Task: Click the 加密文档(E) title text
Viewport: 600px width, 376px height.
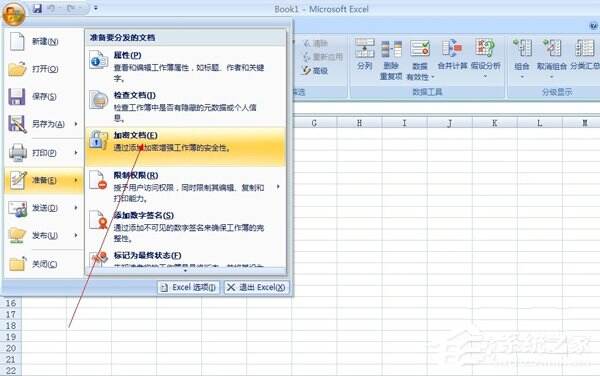Action: click(135, 135)
